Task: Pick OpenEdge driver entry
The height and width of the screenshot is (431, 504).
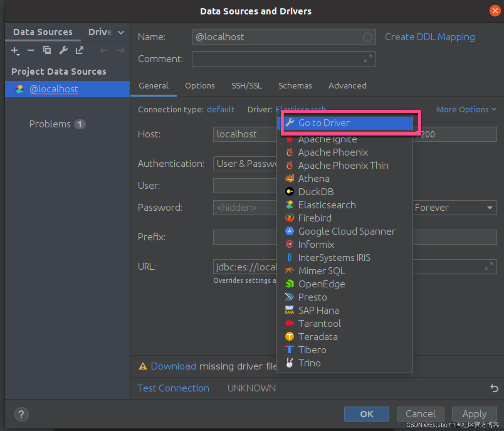Action: pyautogui.click(x=345, y=284)
